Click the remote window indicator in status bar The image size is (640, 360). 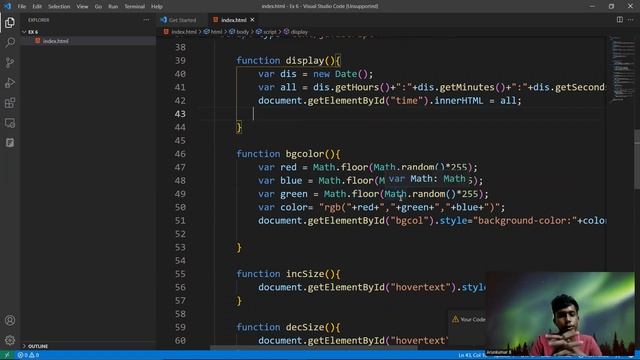click(7, 355)
